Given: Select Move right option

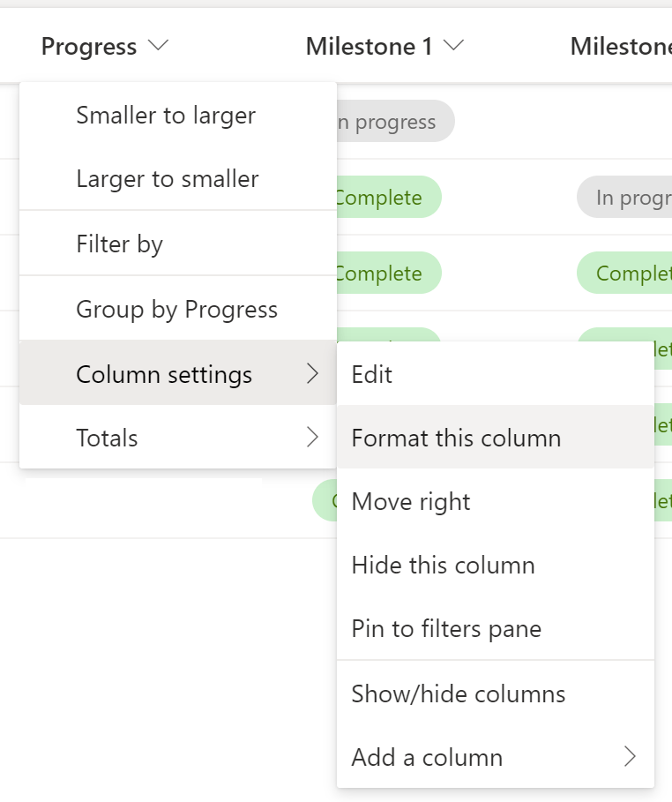Looking at the screenshot, I should (411, 502).
